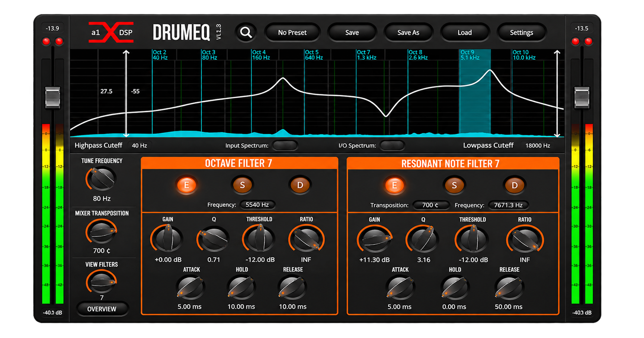The width and height of the screenshot is (644, 338).
Task: Save the current preset
Action: tap(352, 33)
